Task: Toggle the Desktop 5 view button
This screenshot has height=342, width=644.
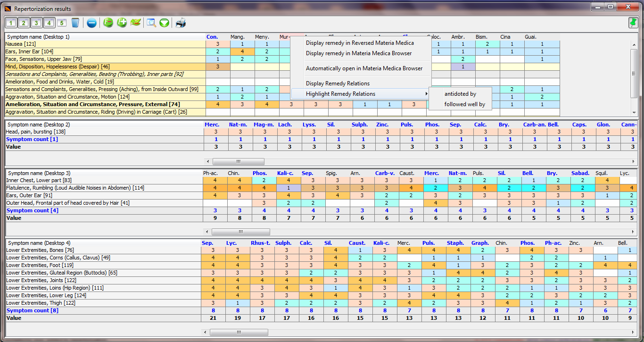Action: (x=62, y=23)
